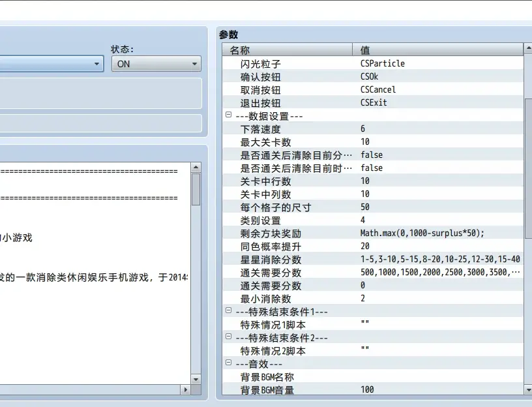532x407 pixels.
Task: Collapse the ---音效--- group
Action: point(229,363)
